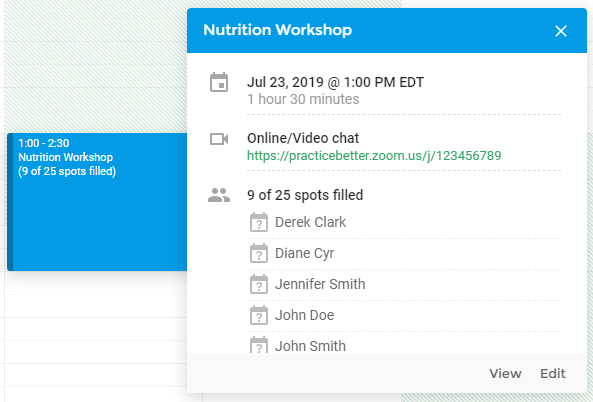
Task: Select attendee Jennifer Smith
Action: (x=320, y=284)
